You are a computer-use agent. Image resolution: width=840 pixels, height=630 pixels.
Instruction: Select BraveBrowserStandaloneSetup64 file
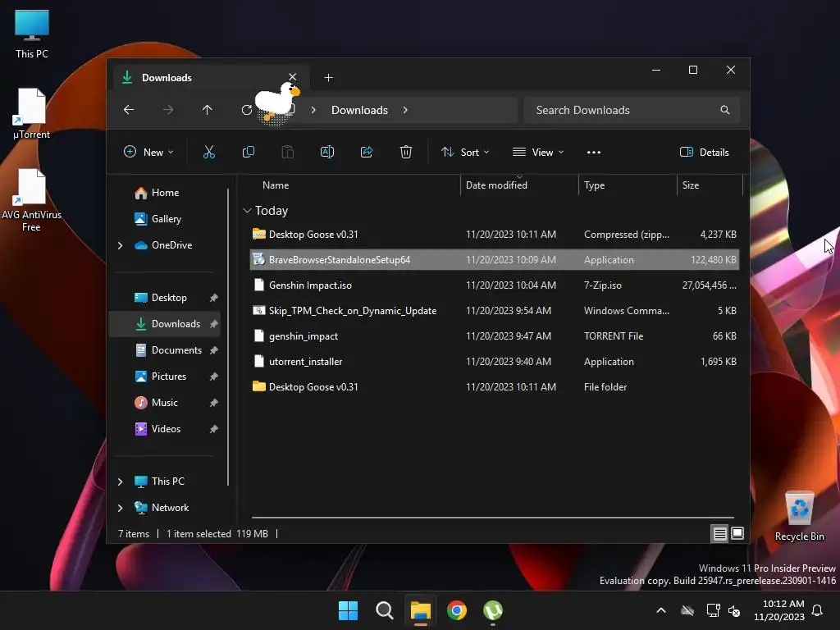[495, 260]
